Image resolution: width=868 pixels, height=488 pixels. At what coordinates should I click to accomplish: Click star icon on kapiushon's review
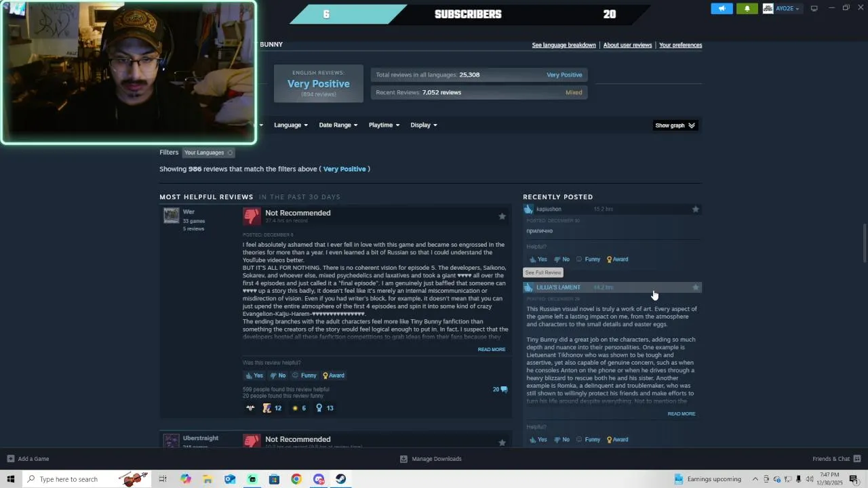[x=695, y=209]
